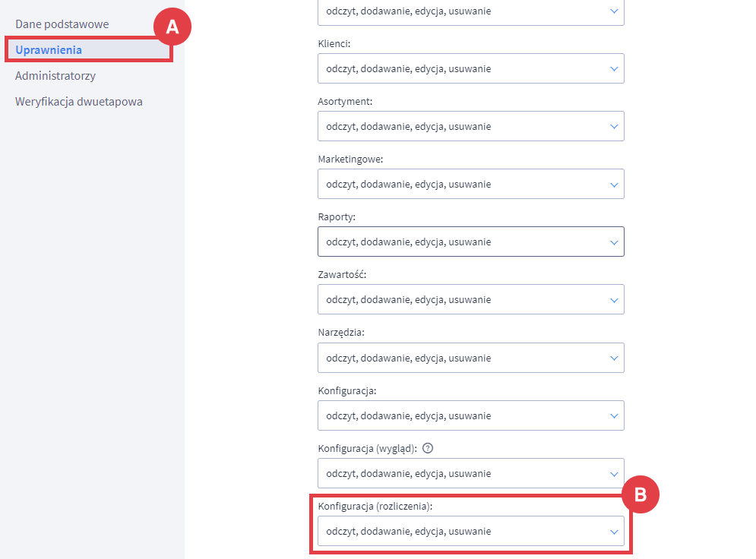Open the Raporty permissions dropdown
This screenshot has height=559, width=756.
coord(470,242)
